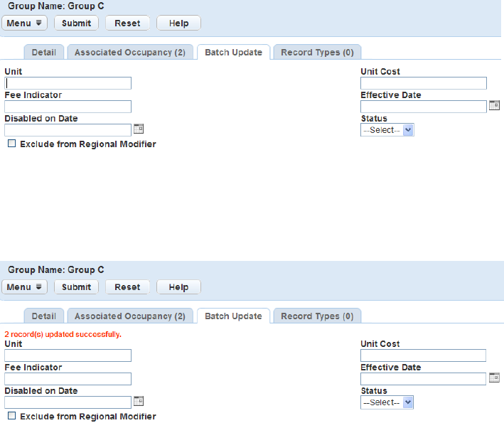Expand the Status dropdown in upper form
This screenshot has height=423, width=504.
[x=387, y=130]
